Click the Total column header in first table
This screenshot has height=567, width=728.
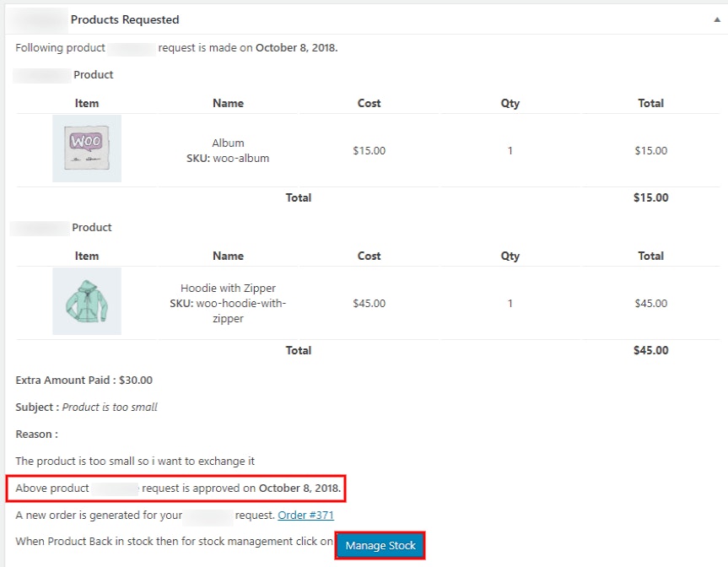coord(651,103)
